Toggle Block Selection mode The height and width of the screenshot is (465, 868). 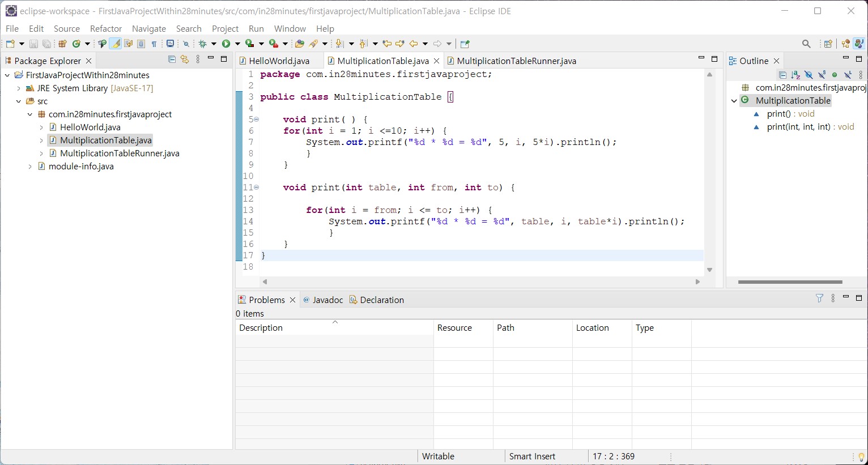pos(141,44)
